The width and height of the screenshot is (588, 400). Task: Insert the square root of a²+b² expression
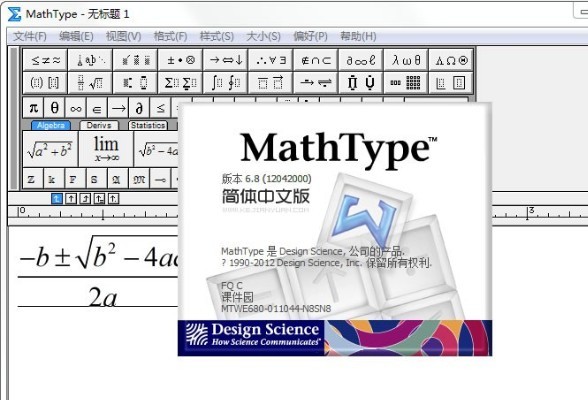pyautogui.click(x=50, y=149)
